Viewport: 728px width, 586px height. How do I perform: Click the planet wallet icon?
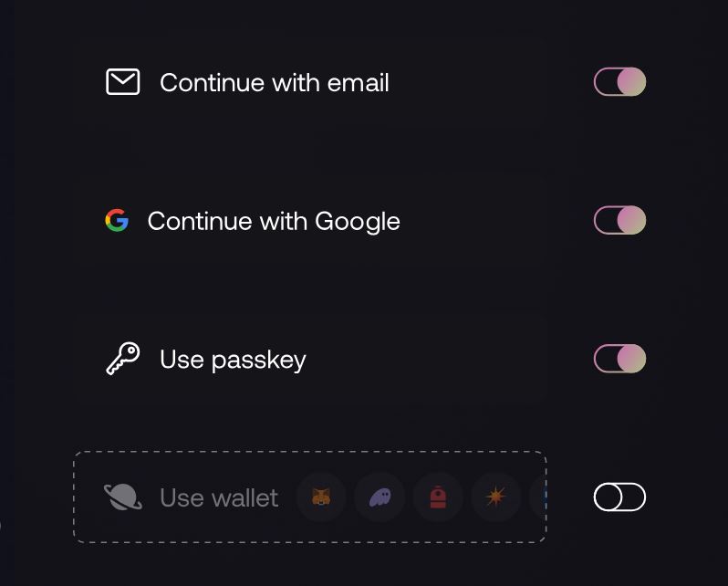click(122, 497)
